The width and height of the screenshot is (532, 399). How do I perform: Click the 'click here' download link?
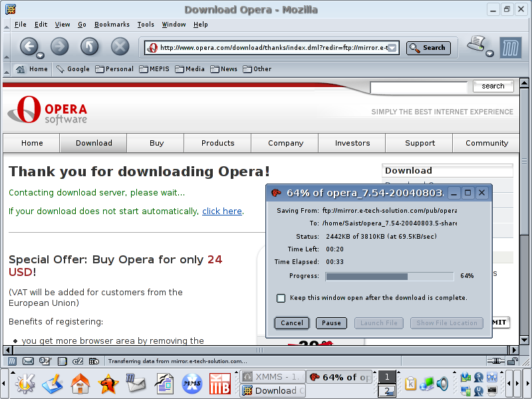click(221, 211)
